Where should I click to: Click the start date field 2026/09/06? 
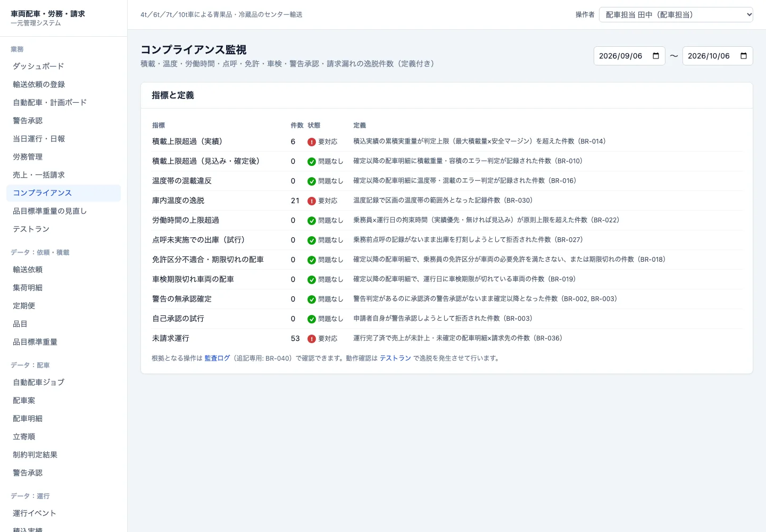click(629, 56)
